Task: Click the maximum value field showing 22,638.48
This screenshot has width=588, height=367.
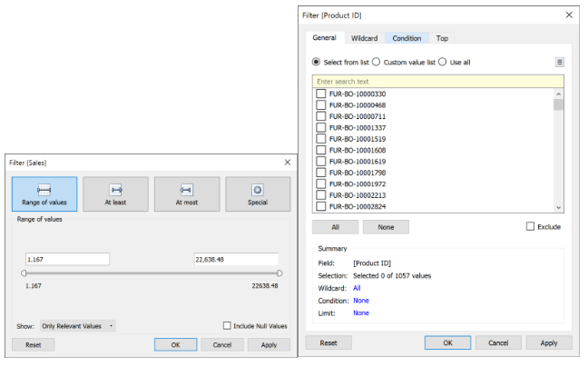Action: [236, 259]
